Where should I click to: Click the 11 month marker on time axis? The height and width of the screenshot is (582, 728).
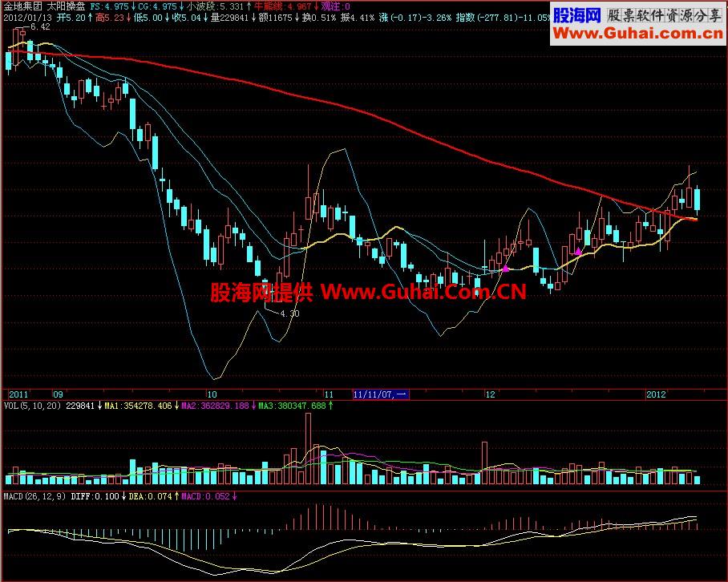[x=329, y=394]
